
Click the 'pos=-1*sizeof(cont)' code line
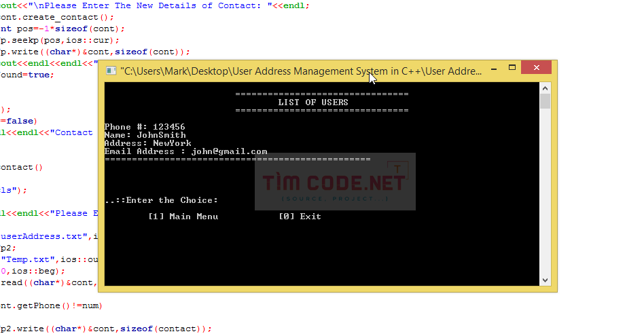pyautogui.click(x=62, y=29)
